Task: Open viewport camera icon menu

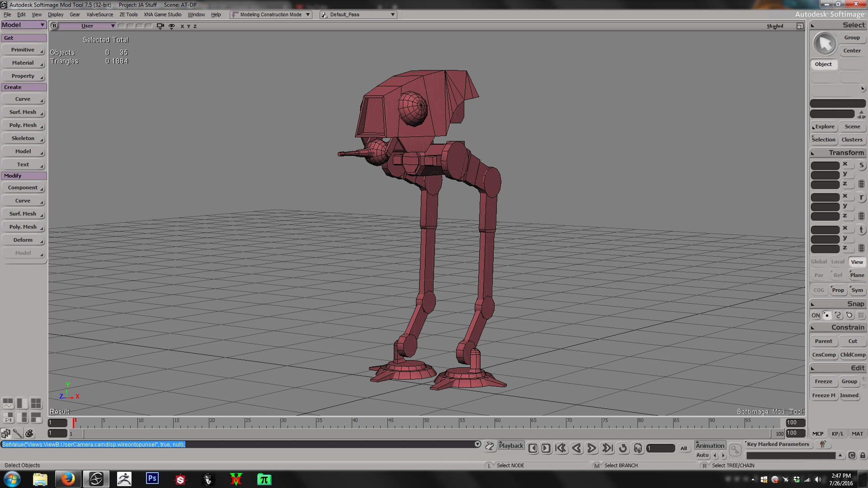Action: tap(160, 26)
